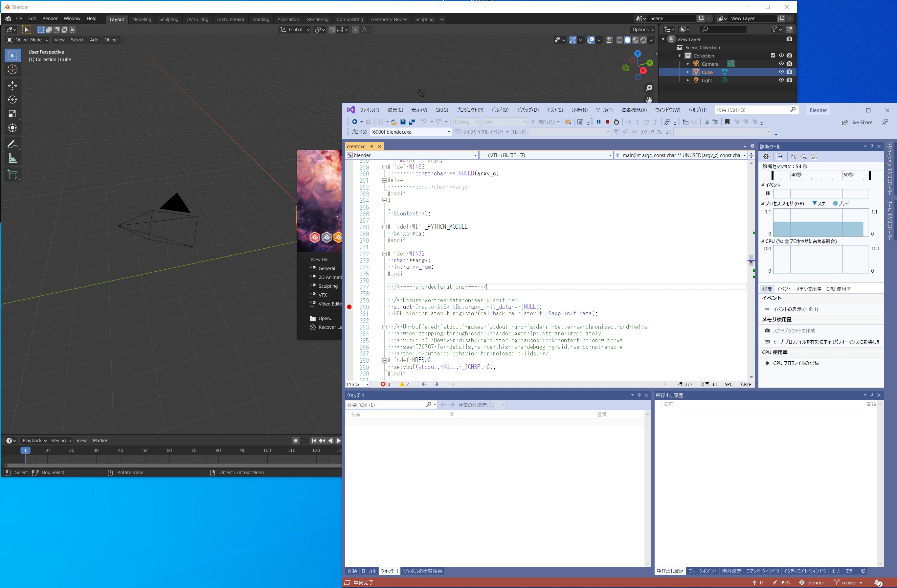This screenshot has height=588, width=897.
Task: Click the Watch panel search field
Action: (391, 405)
